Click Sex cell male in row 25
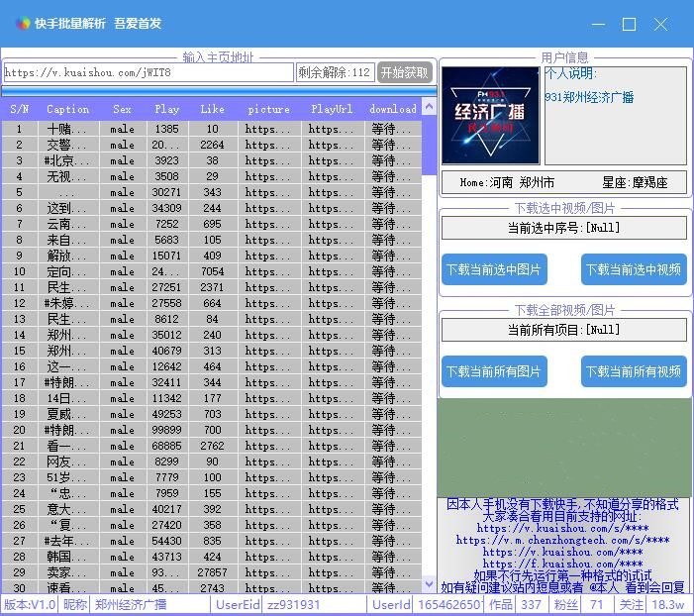694x616 pixels. [122, 509]
